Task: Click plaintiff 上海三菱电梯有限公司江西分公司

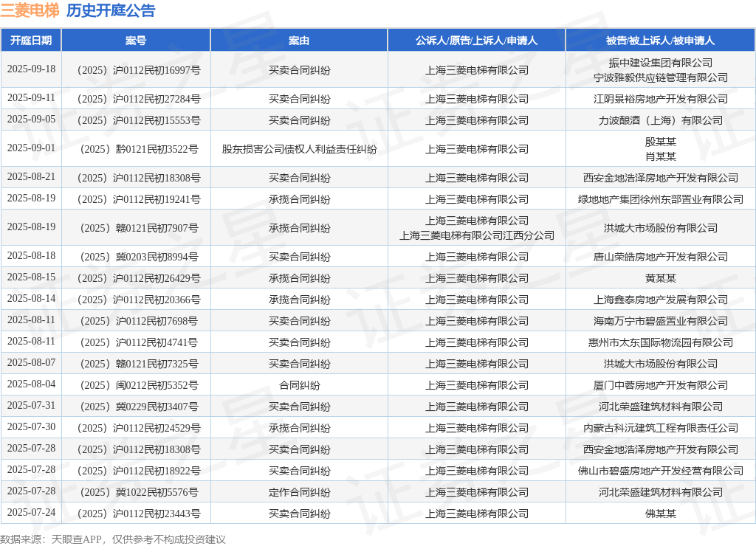Action: (476, 235)
